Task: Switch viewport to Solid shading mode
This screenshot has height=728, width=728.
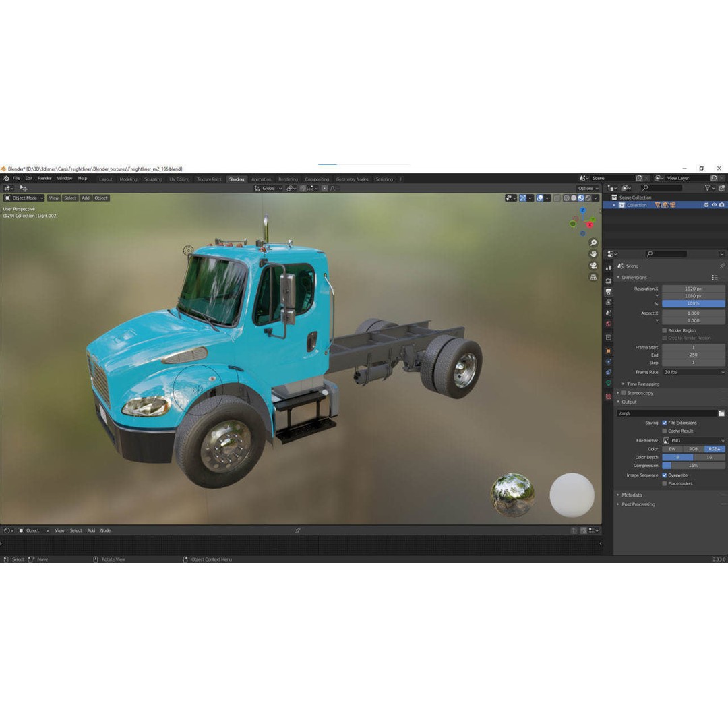Action: click(x=574, y=198)
